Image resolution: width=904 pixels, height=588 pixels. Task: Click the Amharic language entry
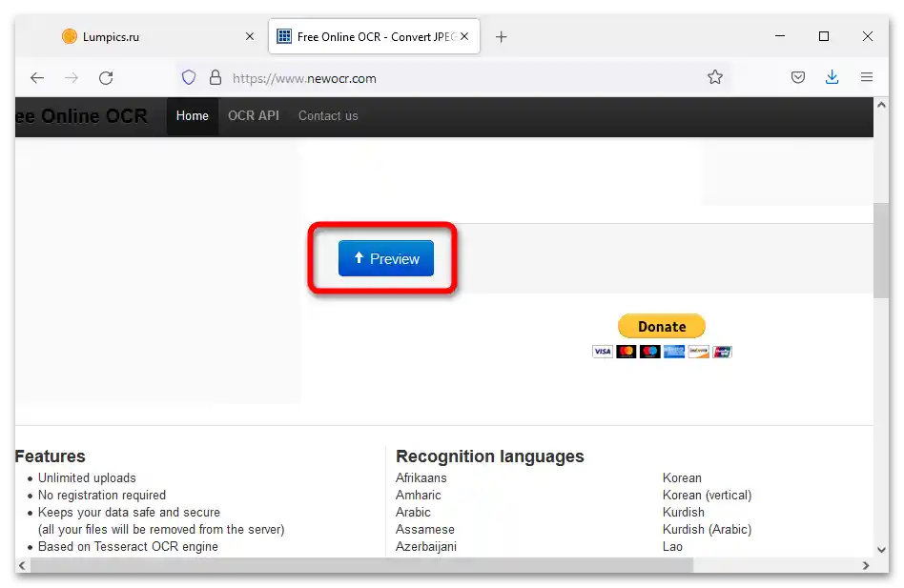pos(418,496)
